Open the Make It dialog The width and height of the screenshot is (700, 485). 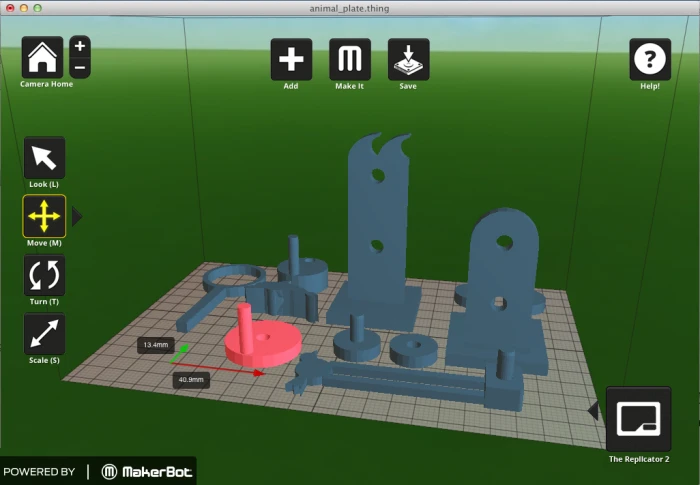tap(350, 59)
